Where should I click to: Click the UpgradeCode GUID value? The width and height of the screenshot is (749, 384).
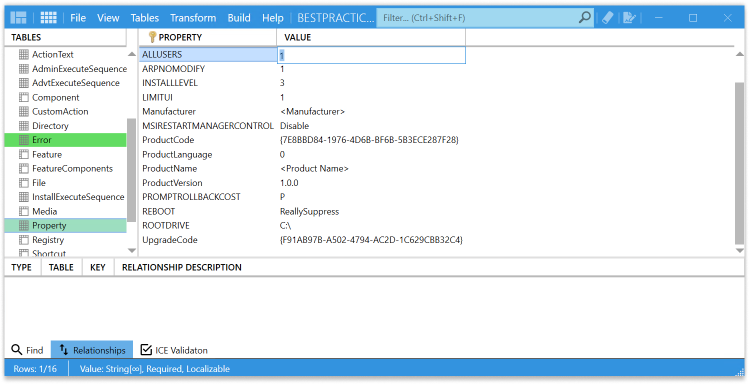point(371,240)
